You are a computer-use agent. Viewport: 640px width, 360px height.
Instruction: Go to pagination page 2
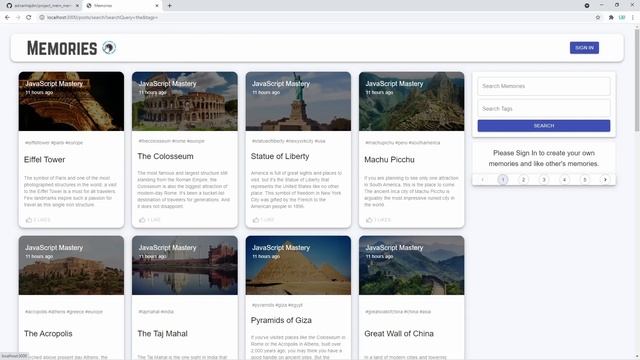pyautogui.click(x=523, y=180)
